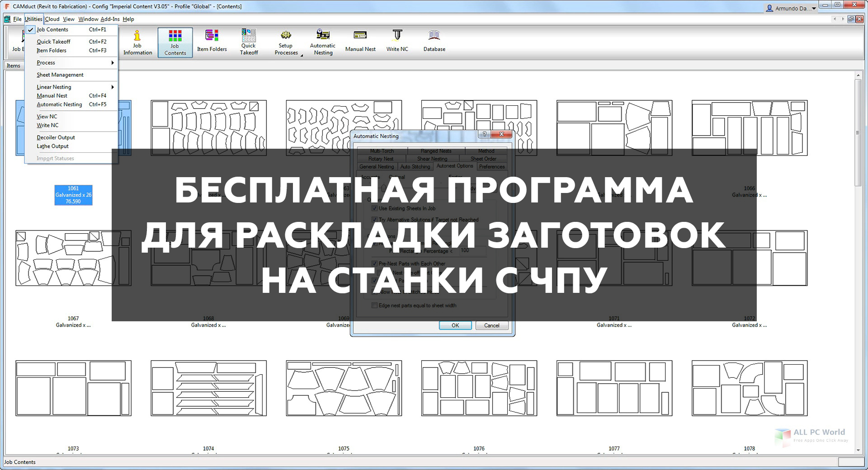Select nest sheet thumbnail 1078
This screenshot has width=868, height=470.
click(x=750, y=388)
